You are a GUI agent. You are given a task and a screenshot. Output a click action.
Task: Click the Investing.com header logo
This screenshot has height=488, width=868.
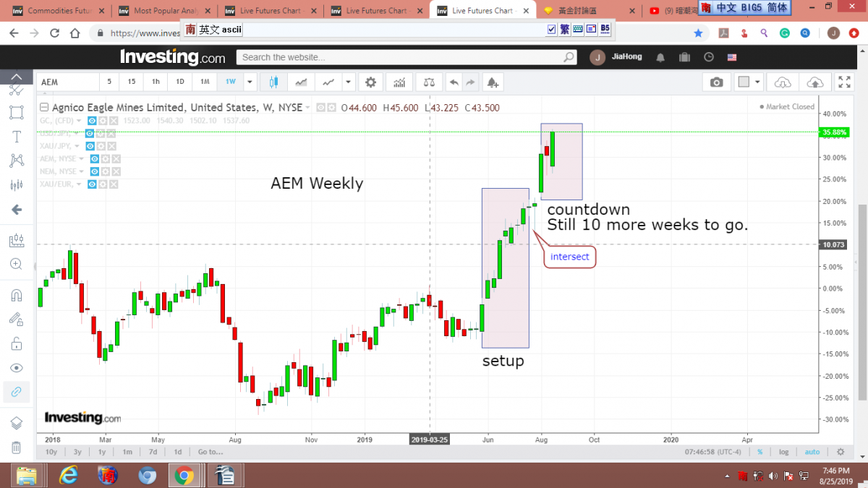173,57
